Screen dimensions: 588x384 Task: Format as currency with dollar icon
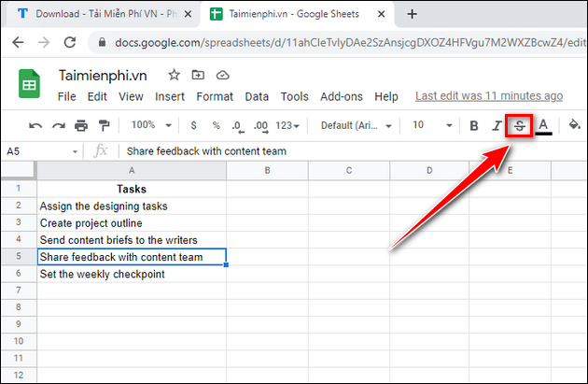coord(193,125)
